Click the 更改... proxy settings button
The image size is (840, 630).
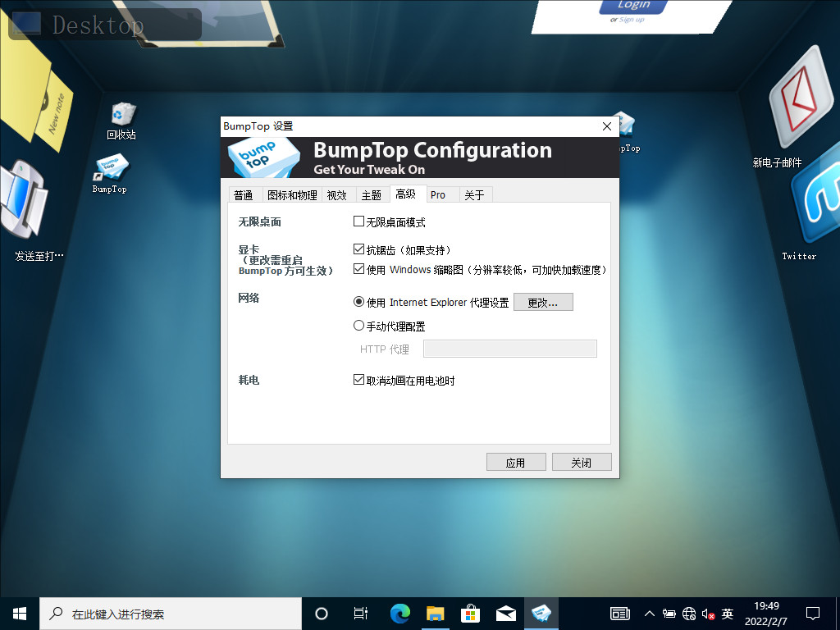pyautogui.click(x=543, y=302)
